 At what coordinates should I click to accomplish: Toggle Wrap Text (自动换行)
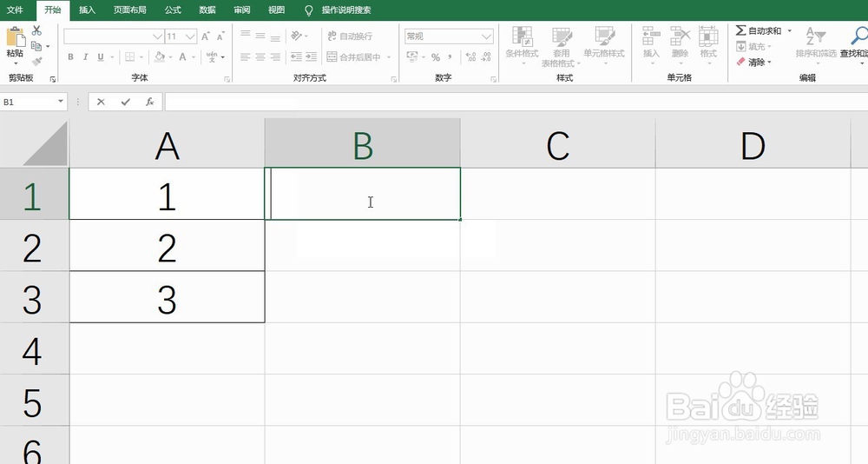click(x=350, y=36)
